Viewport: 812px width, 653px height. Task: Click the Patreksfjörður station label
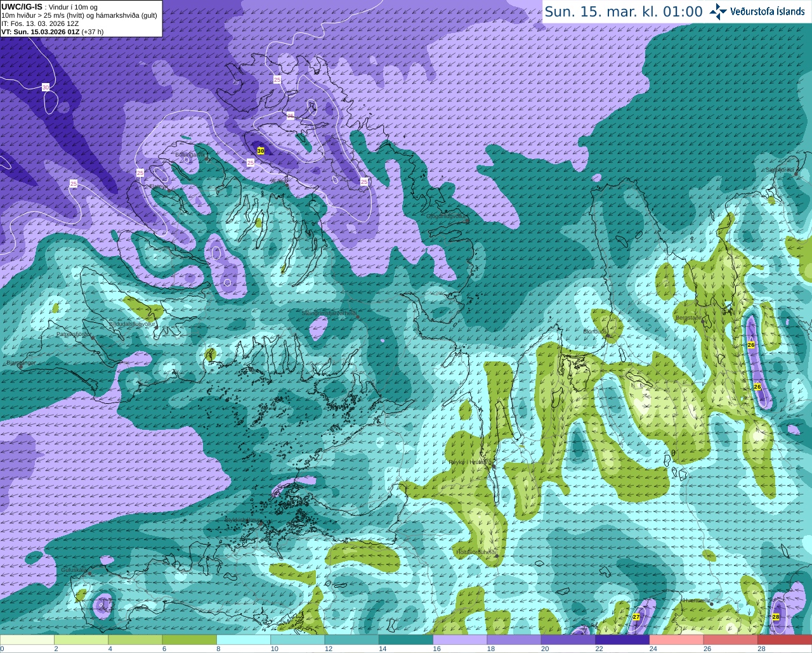(x=74, y=334)
